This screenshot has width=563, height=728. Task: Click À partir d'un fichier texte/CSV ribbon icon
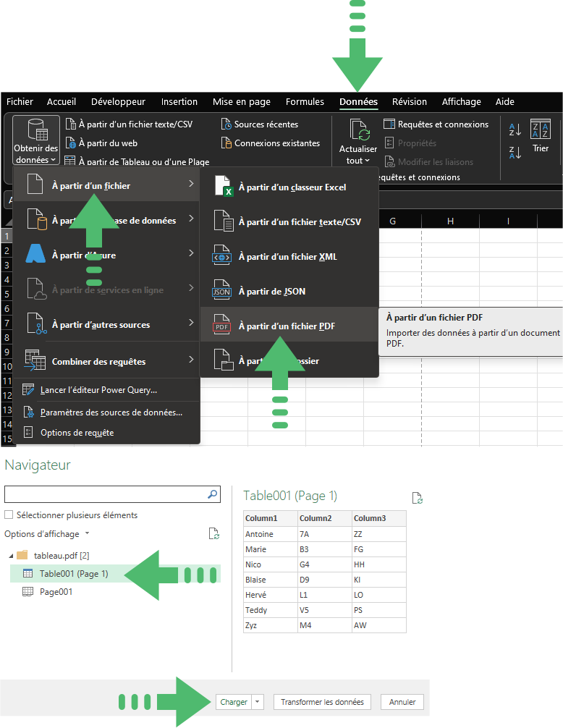[x=70, y=124]
